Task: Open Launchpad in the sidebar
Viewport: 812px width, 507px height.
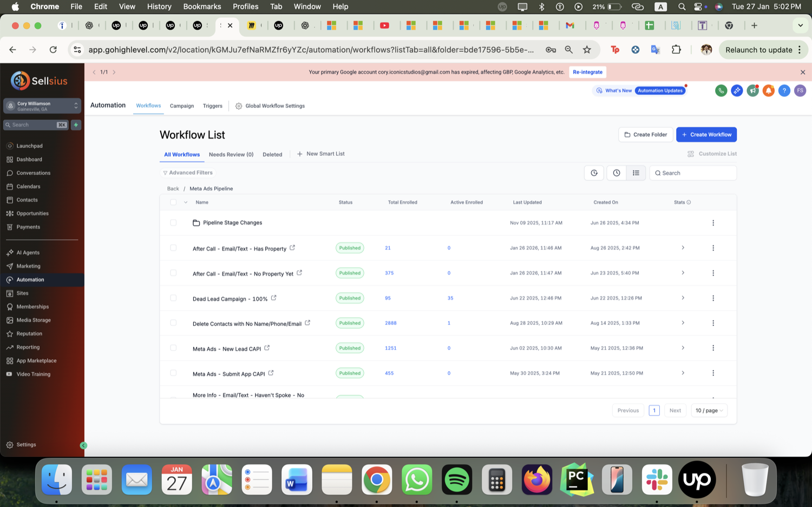Action: tap(29, 146)
